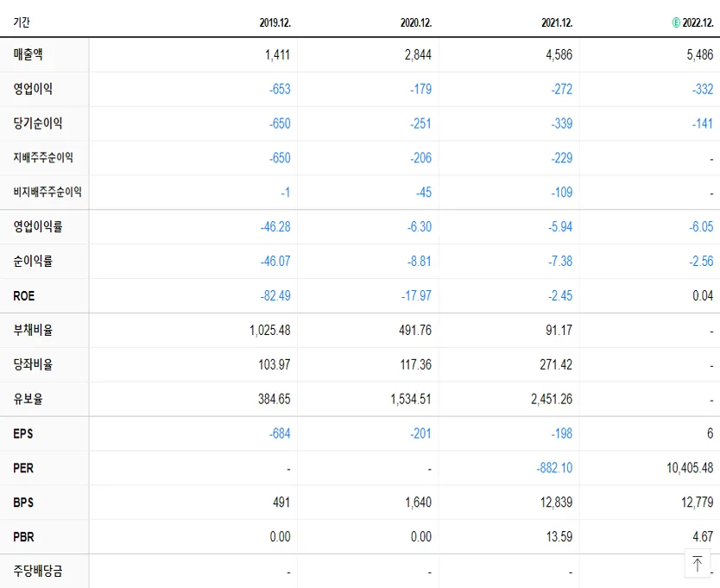Click non-controlling value -109
This screenshot has width=720, height=588.
[x=561, y=193]
